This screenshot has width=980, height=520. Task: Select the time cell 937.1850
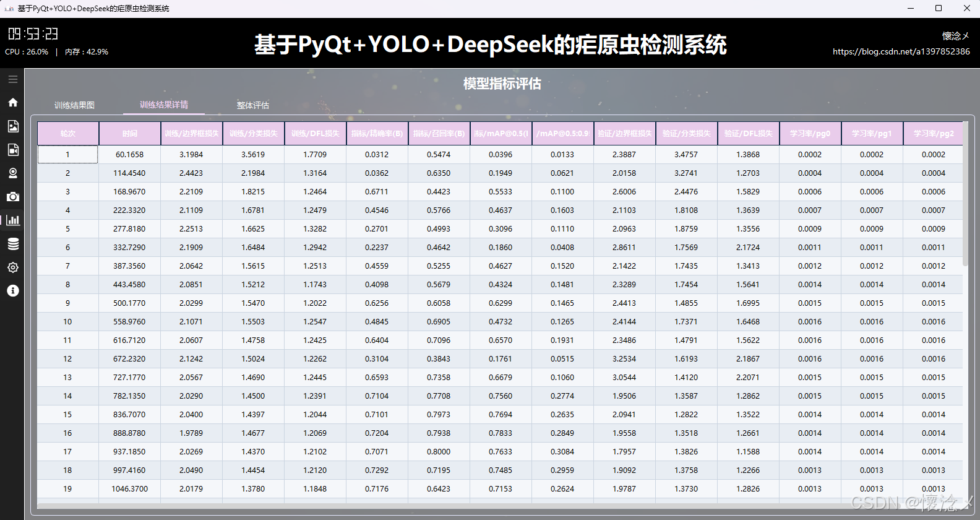pos(130,452)
